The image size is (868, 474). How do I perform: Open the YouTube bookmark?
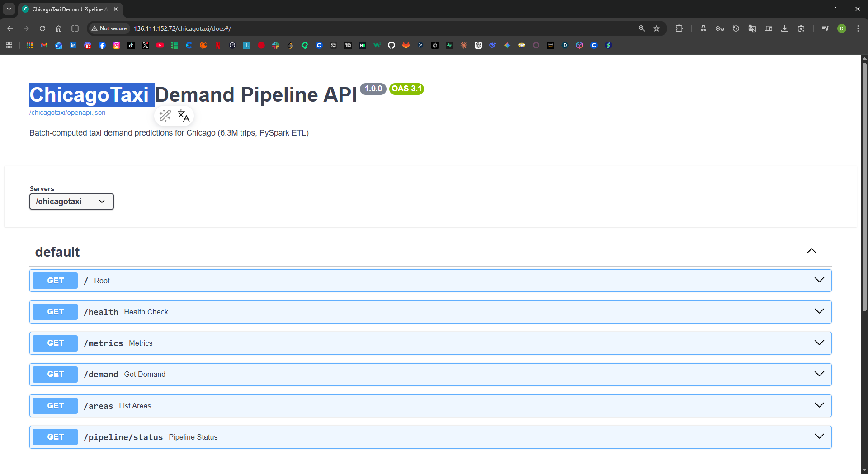[160, 45]
